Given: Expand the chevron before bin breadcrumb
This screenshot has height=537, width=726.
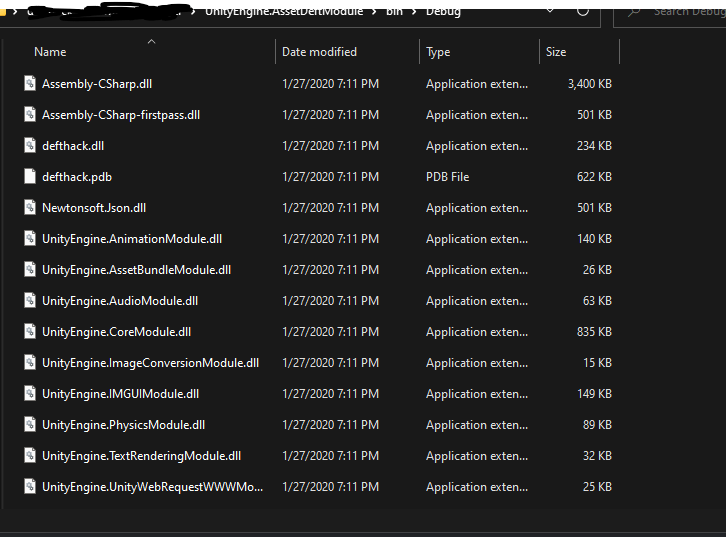Looking at the screenshot, I should [x=374, y=12].
